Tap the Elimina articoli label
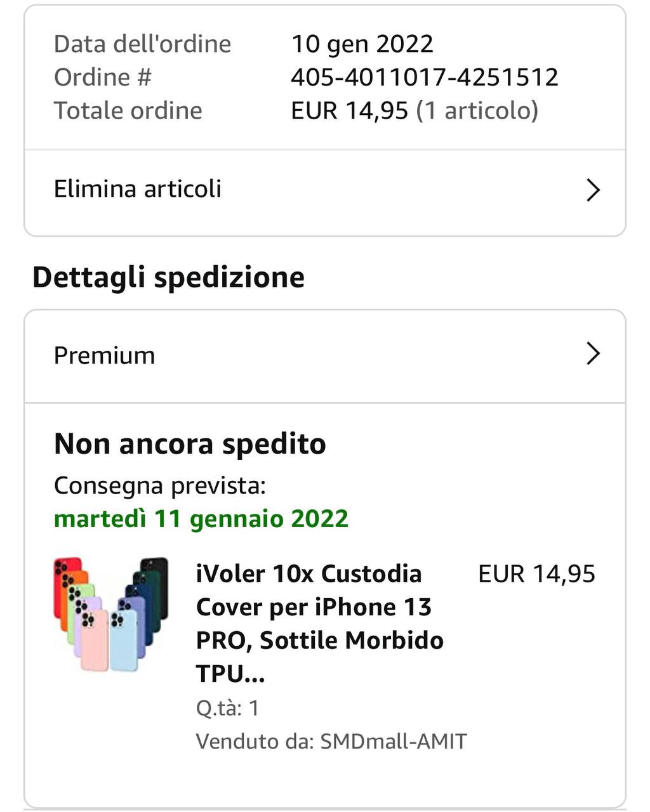650x812 pixels. coord(138,189)
